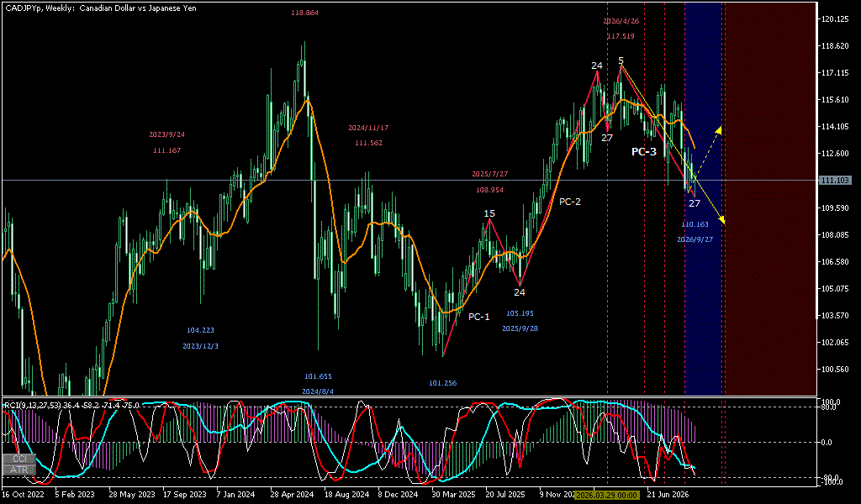The height and width of the screenshot is (504, 861).
Task: Click the ATR indicator button
Action: click(18, 470)
